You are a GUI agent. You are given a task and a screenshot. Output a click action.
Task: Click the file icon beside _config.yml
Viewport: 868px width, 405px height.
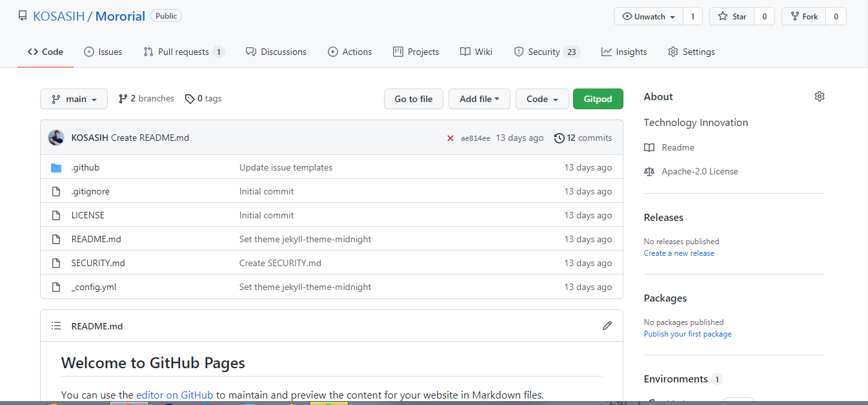[56, 287]
